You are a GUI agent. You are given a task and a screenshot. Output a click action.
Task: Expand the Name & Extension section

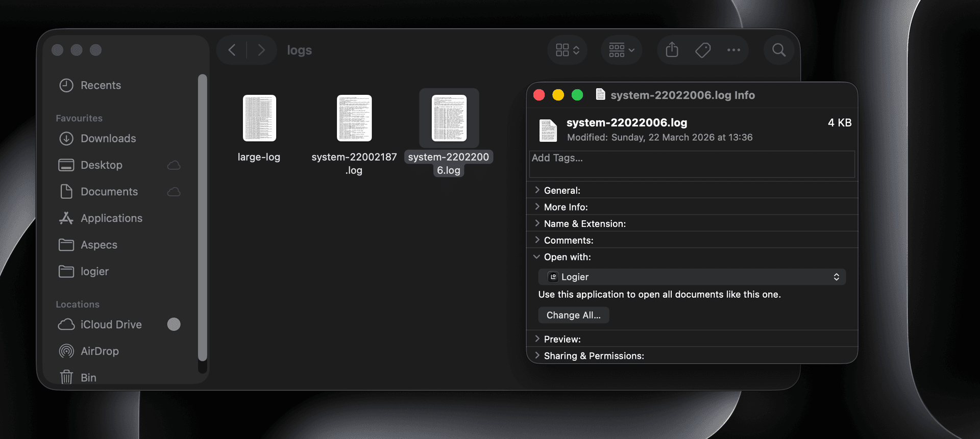pyautogui.click(x=537, y=223)
